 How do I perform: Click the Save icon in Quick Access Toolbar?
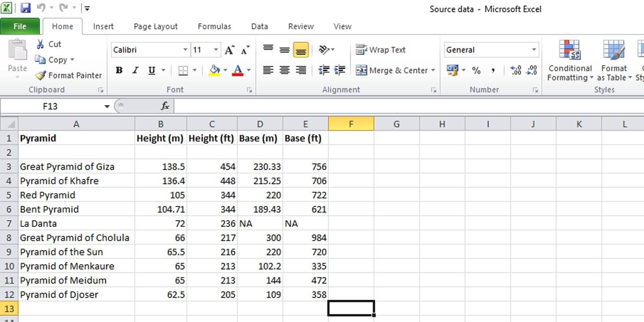click(25, 8)
